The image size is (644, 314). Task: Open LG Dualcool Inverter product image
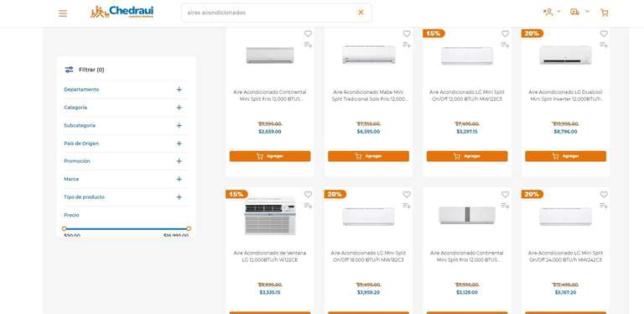pyautogui.click(x=565, y=55)
